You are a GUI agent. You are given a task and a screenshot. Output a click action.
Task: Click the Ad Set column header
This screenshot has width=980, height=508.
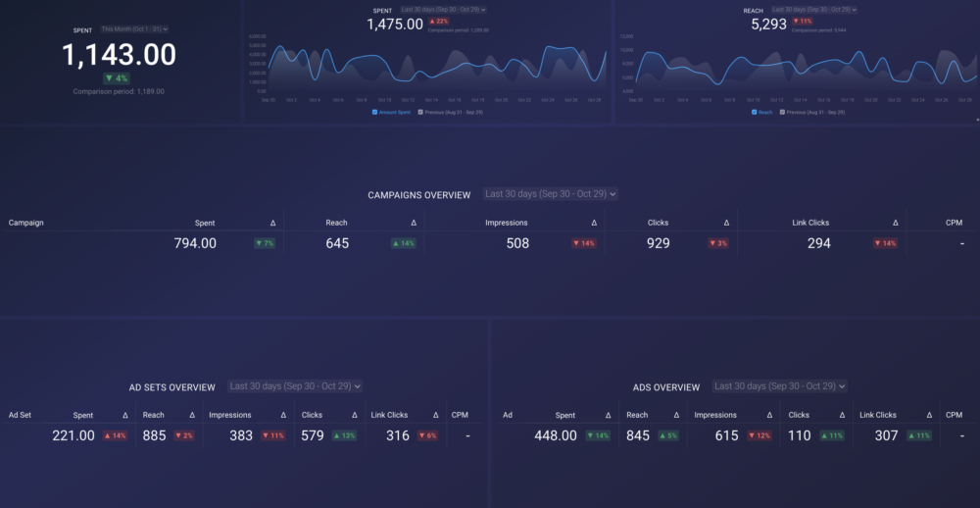click(x=20, y=415)
